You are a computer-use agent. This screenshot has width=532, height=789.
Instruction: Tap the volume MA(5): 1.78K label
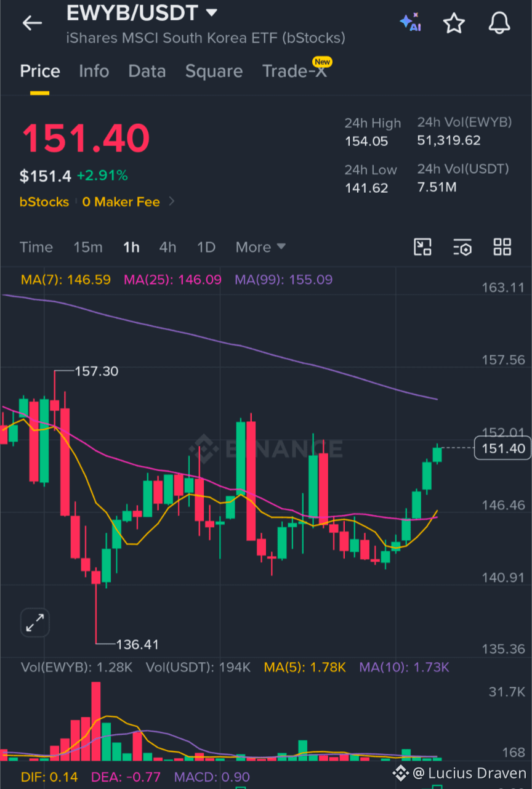coord(305,667)
